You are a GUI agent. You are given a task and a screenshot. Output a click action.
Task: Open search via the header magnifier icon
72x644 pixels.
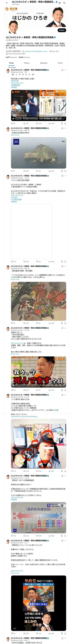(x=64, y=3)
